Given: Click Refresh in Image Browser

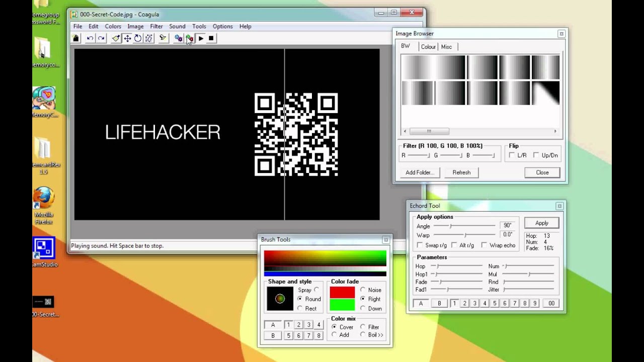Looking at the screenshot, I should (461, 172).
